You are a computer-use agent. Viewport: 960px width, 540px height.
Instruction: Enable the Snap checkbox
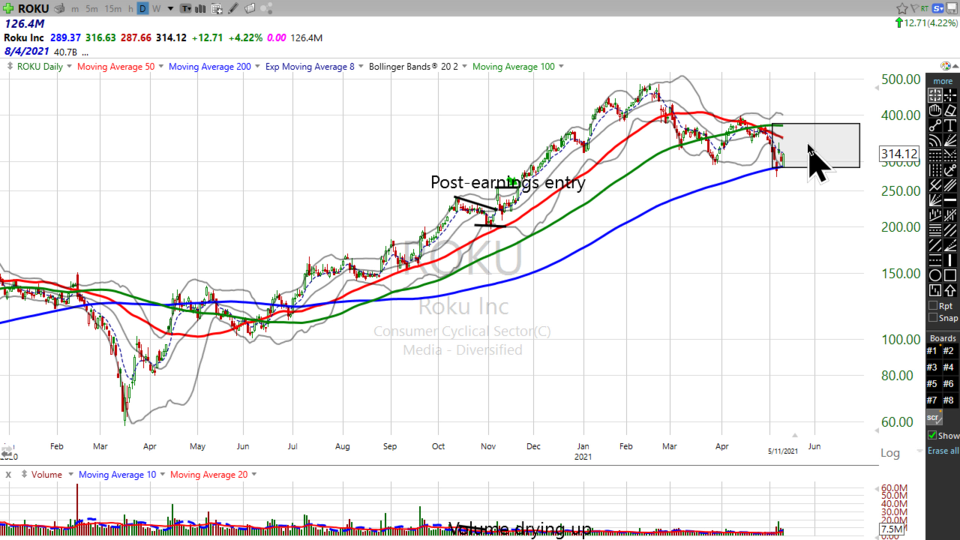tap(932, 318)
